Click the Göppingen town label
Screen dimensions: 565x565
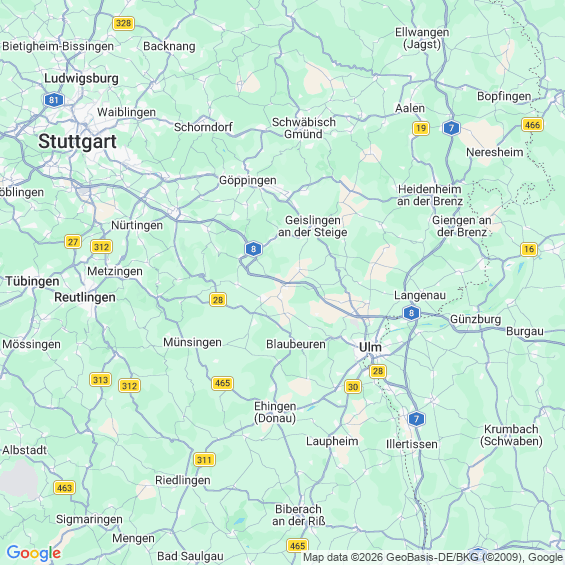[x=248, y=180]
